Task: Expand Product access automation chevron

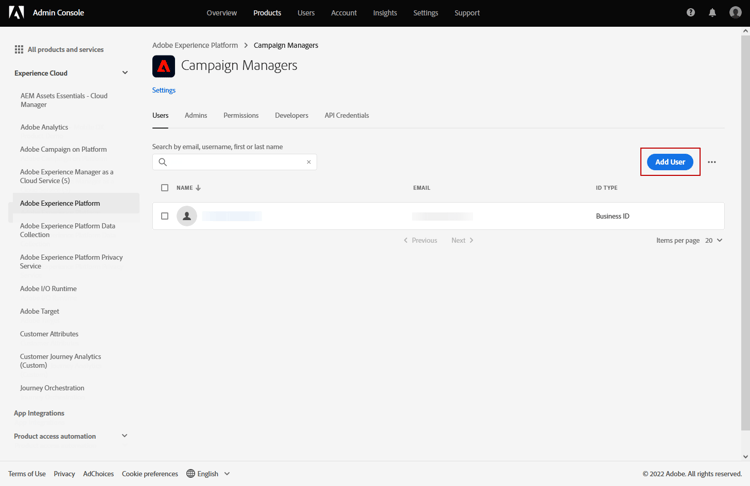Action: tap(124, 436)
